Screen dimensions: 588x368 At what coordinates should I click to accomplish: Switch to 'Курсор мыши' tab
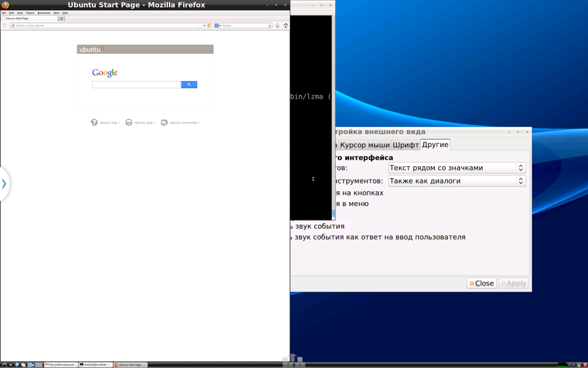click(x=365, y=145)
